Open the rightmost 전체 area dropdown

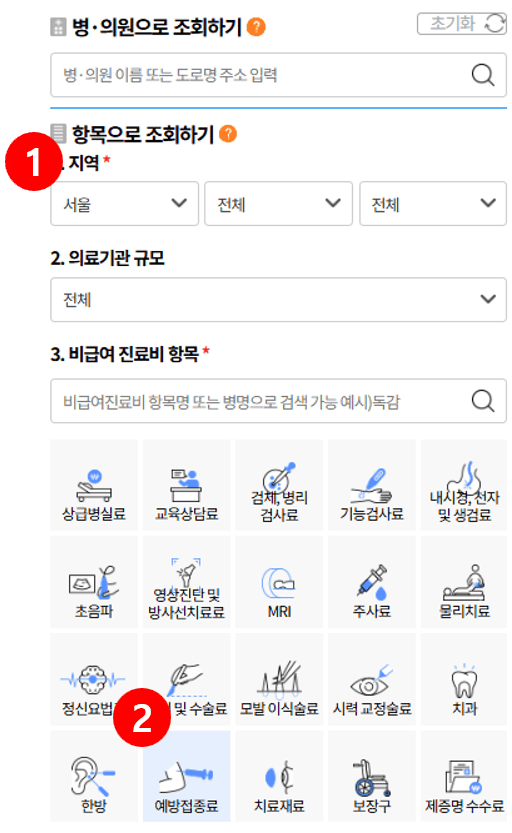coord(433,203)
